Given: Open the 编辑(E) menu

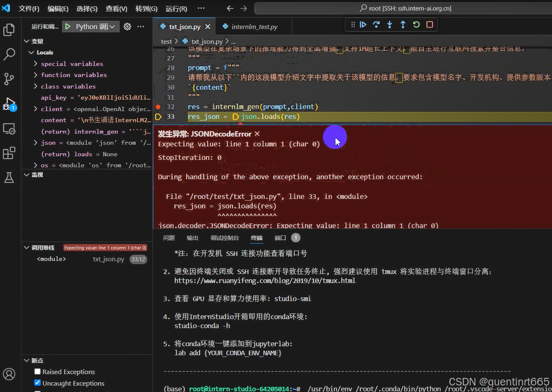Looking at the screenshot, I should (58, 9).
